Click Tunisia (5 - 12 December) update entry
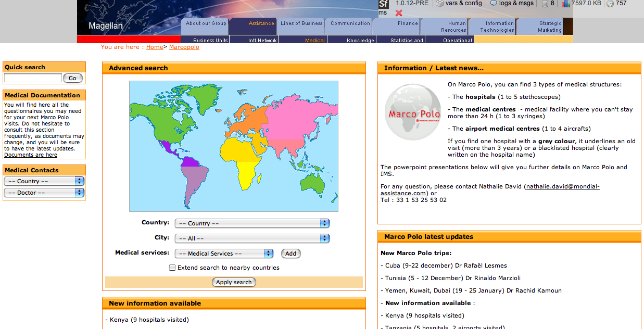 451,278
